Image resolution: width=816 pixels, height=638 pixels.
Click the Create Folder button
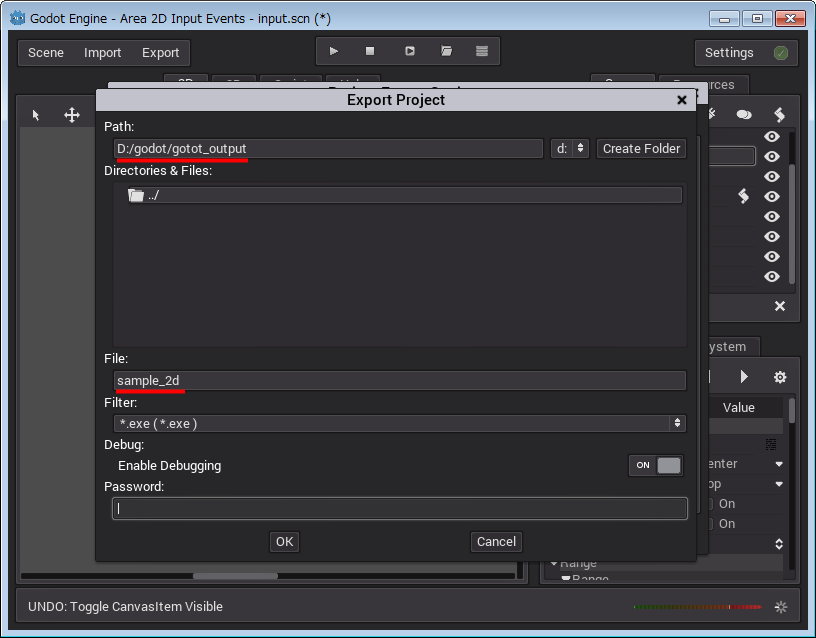[641, 148]
